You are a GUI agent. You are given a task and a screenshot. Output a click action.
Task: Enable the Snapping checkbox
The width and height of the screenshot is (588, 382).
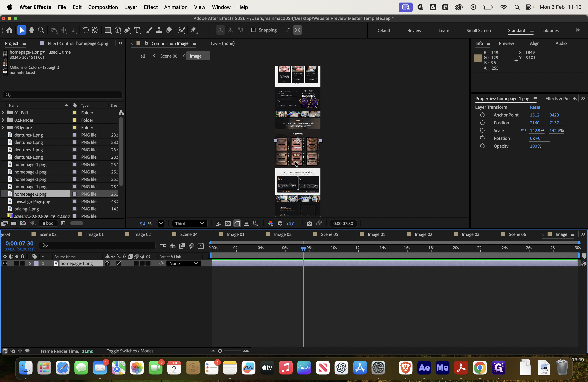[253, 30]
